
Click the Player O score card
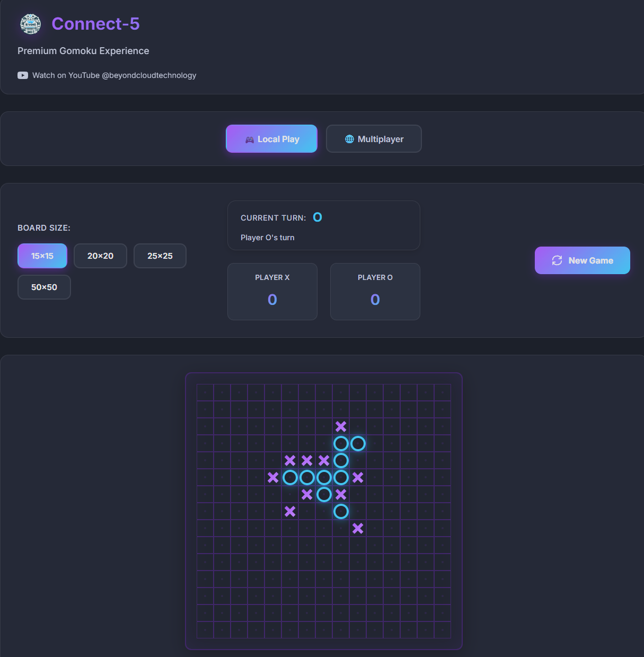click(375, 292)
